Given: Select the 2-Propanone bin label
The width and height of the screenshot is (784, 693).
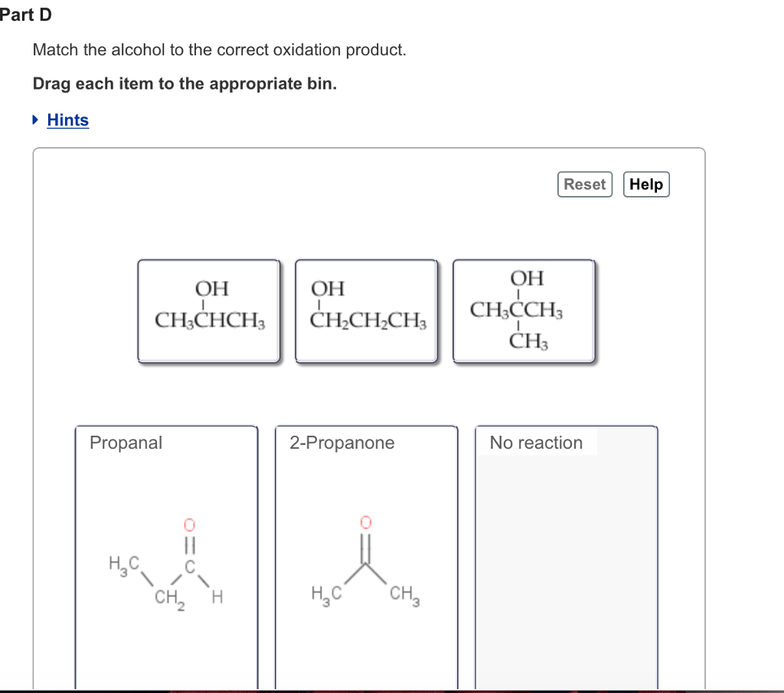Looking at the screenshot, I should [x=342, y=443].
